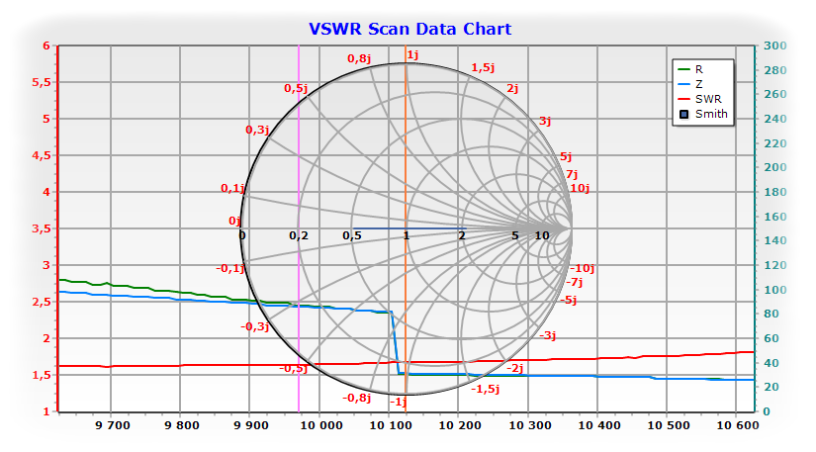Click the Smith chart -0,1j label
Screen dimensions: 816x452
(230, 268)
